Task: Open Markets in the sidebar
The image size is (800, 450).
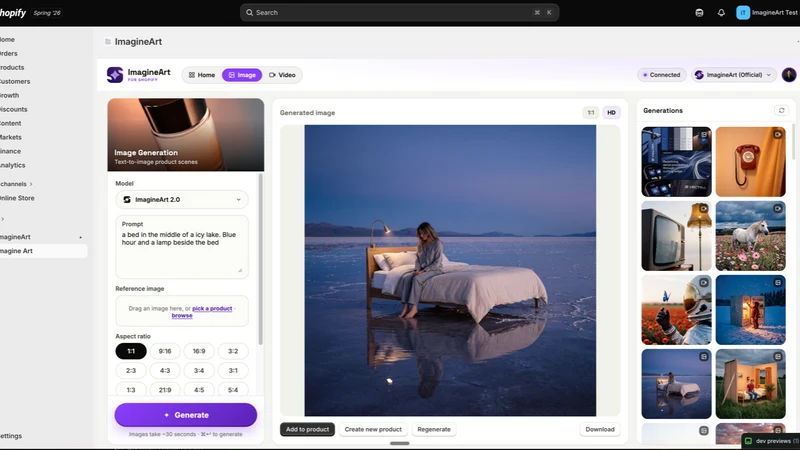Action: point(11,137)
